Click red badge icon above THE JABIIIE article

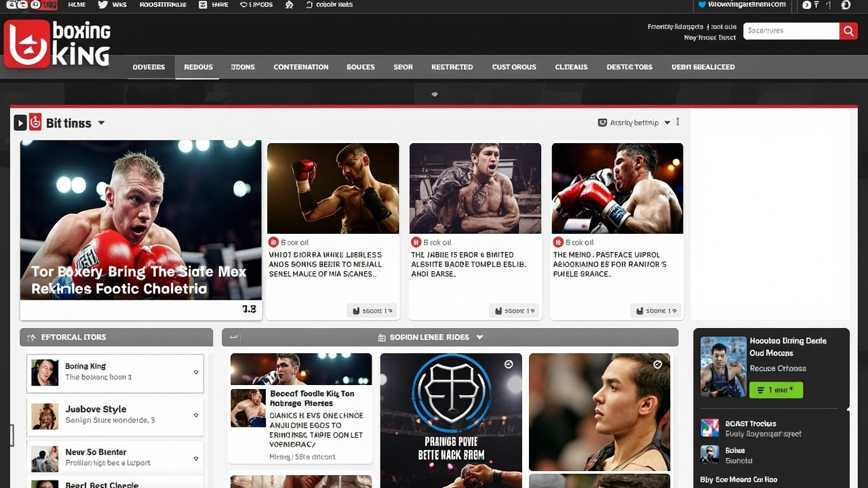416,242
